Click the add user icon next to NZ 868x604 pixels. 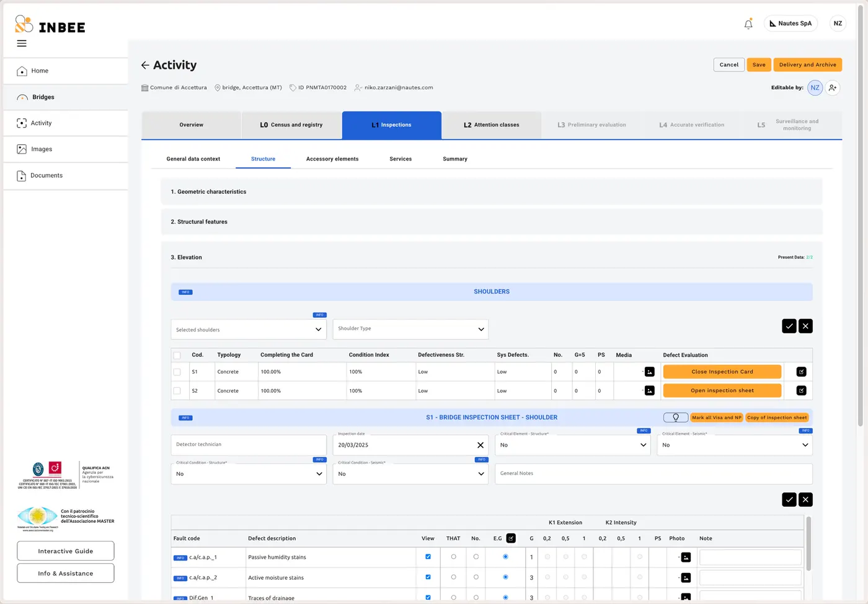pyautogui.click(x=833, y=88)
